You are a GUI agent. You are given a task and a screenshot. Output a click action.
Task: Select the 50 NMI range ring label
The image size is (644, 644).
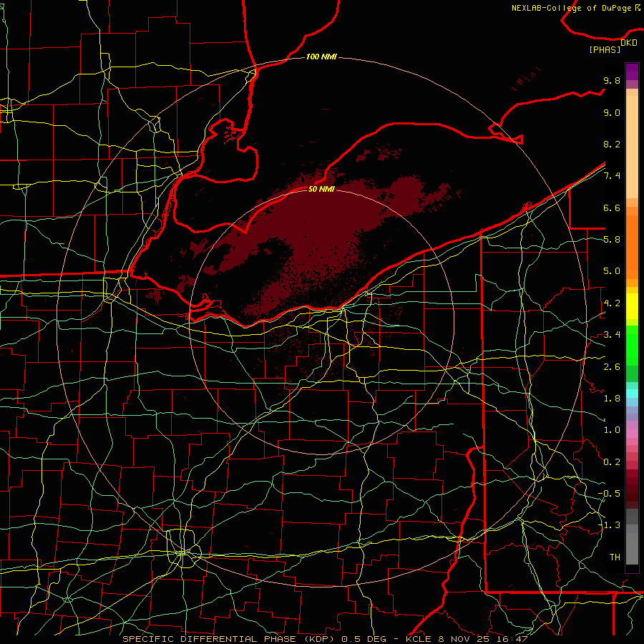point(321,189)
